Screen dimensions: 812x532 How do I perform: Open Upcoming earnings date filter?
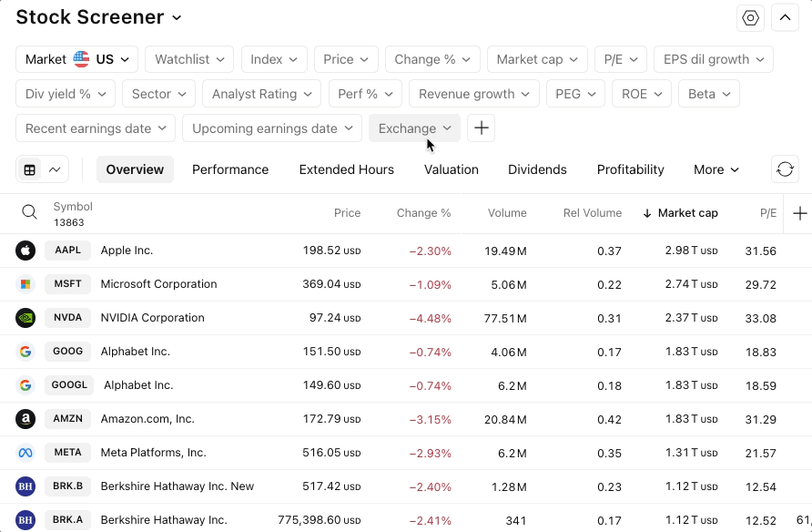click(272, 128)
